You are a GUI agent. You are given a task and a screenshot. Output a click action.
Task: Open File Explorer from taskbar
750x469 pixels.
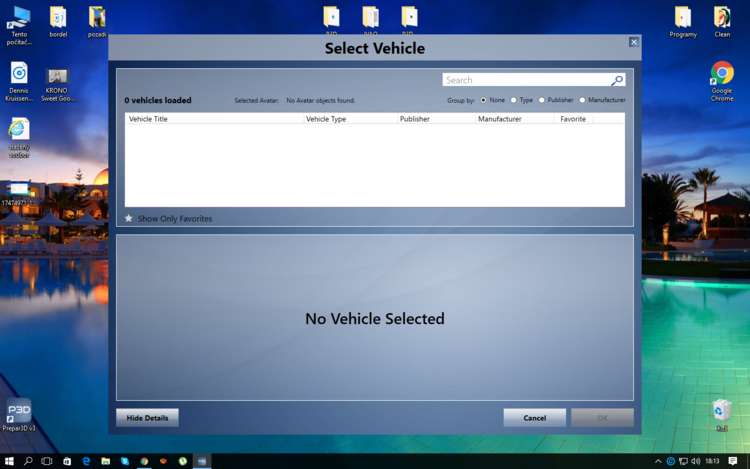[106, 461]
